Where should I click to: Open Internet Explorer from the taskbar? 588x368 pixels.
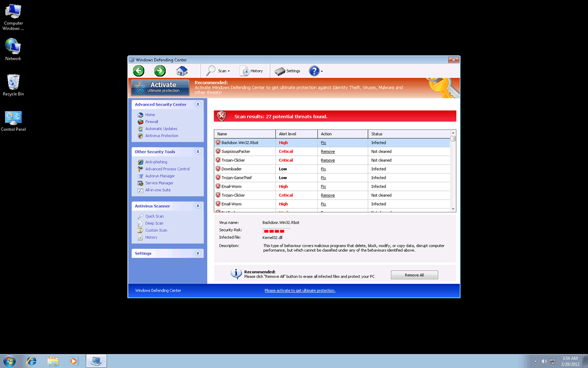(x=32, y=361)
